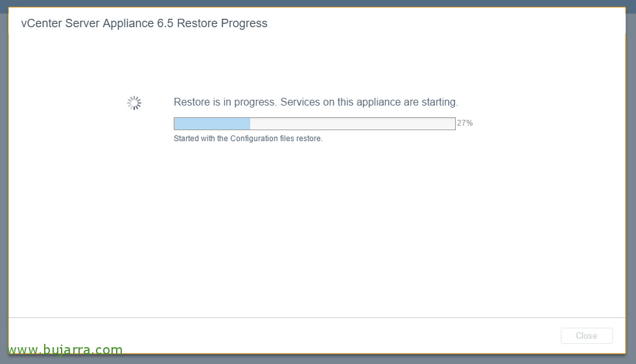
Task: Open the www.bujarra.com watermark link
Action: pyautogui.click(x=65, y=349)
